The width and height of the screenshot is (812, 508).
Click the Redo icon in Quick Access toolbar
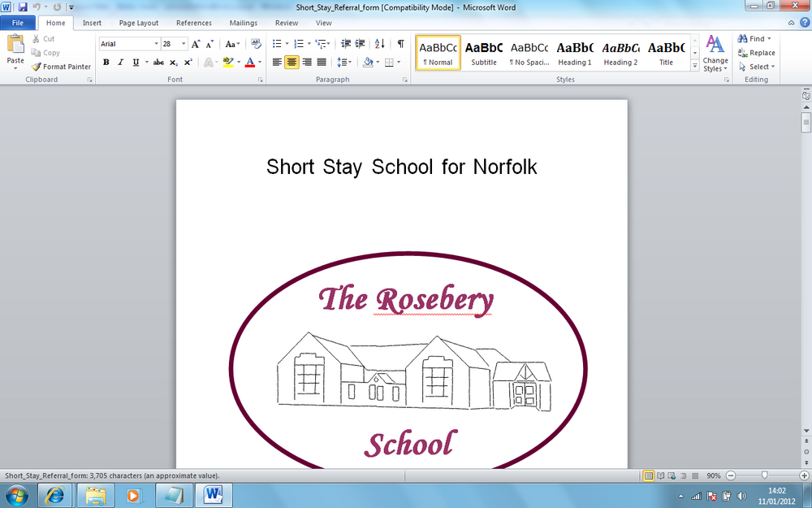tap(57, 7)
